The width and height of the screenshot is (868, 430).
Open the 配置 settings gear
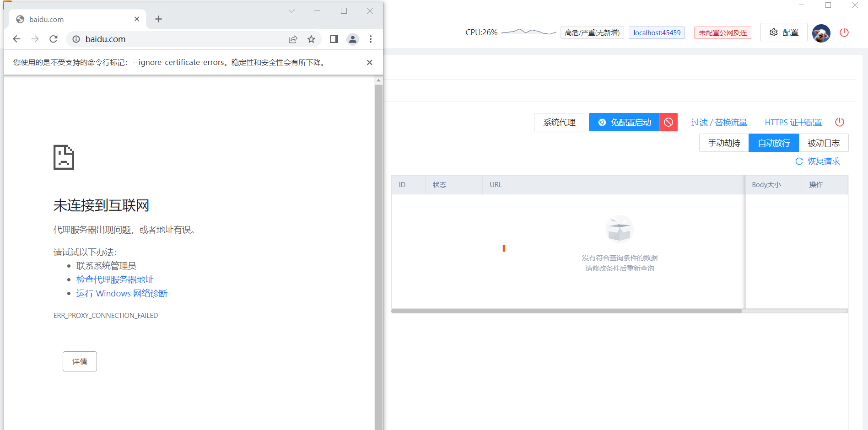coord(783,32)
